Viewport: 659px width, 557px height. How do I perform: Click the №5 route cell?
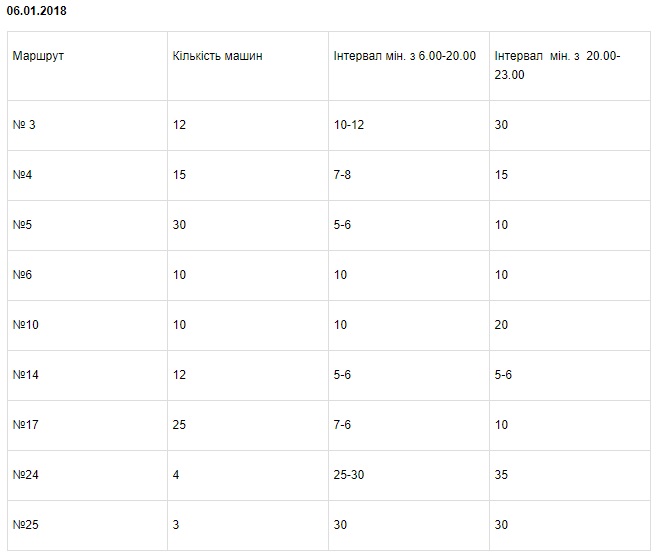pyautogui.click(x=24, y=225)
